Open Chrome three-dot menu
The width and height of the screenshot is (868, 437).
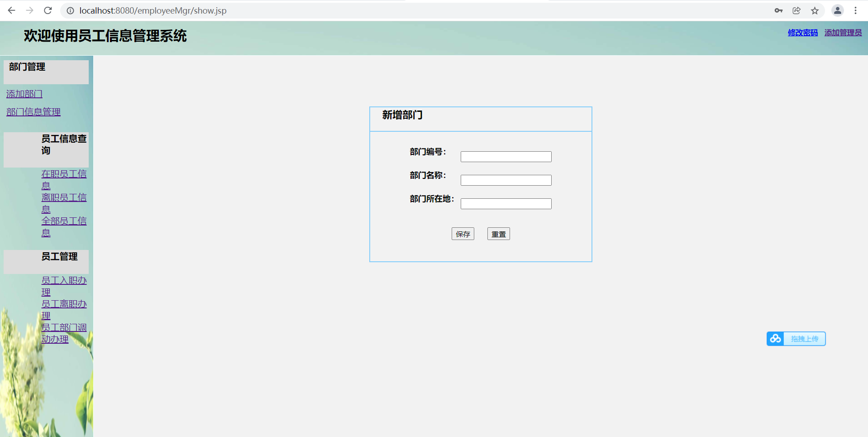click(x=855, y=10)
